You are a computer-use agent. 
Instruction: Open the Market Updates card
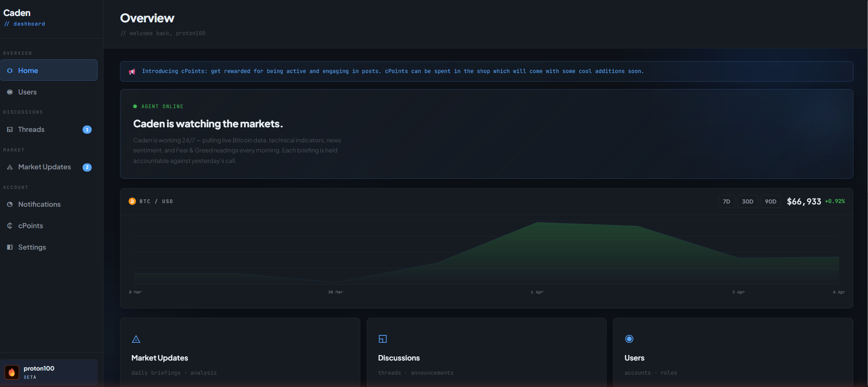click(240, 352)
